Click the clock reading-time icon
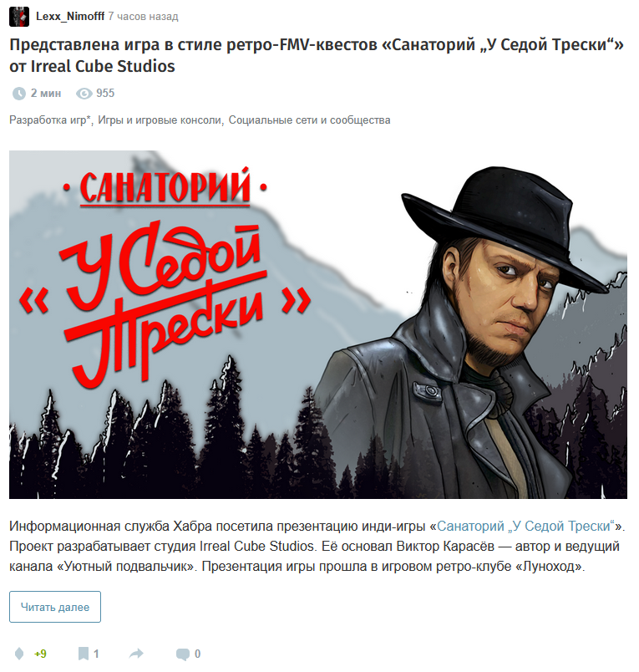 click(19, 94)
